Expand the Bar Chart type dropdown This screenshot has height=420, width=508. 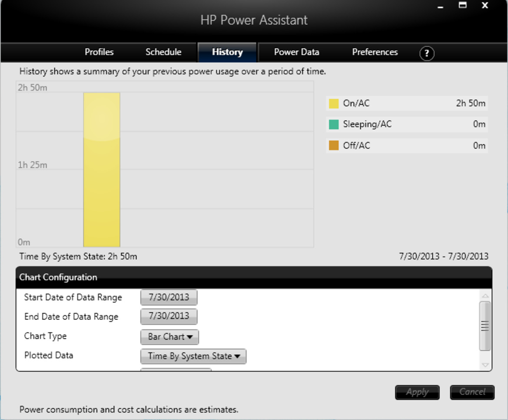click(x=170, y=337)
